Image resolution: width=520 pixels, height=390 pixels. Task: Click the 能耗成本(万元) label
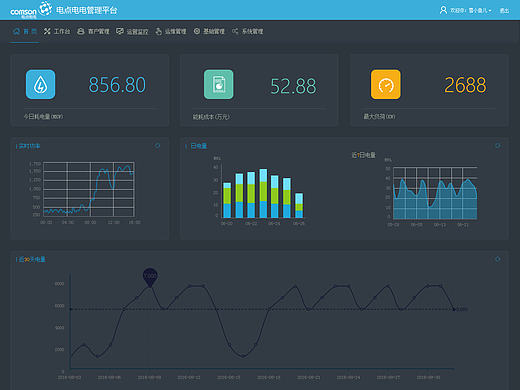211,117
